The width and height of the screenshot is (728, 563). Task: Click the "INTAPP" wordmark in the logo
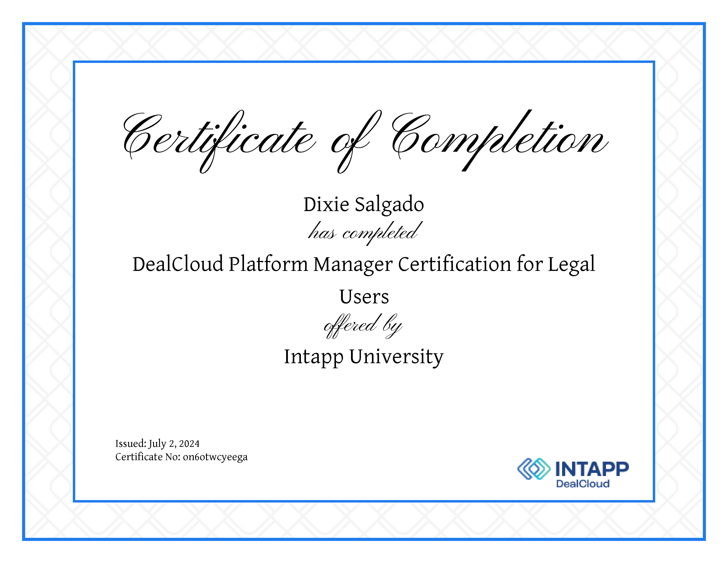tap(592, 469)
